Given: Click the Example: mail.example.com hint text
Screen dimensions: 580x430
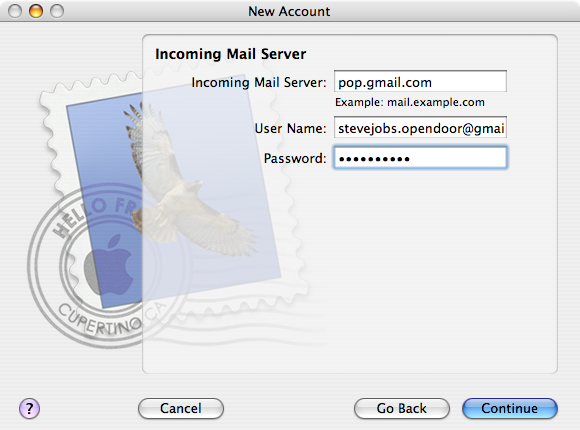Looking at the screenshot, I should point(410,103).
